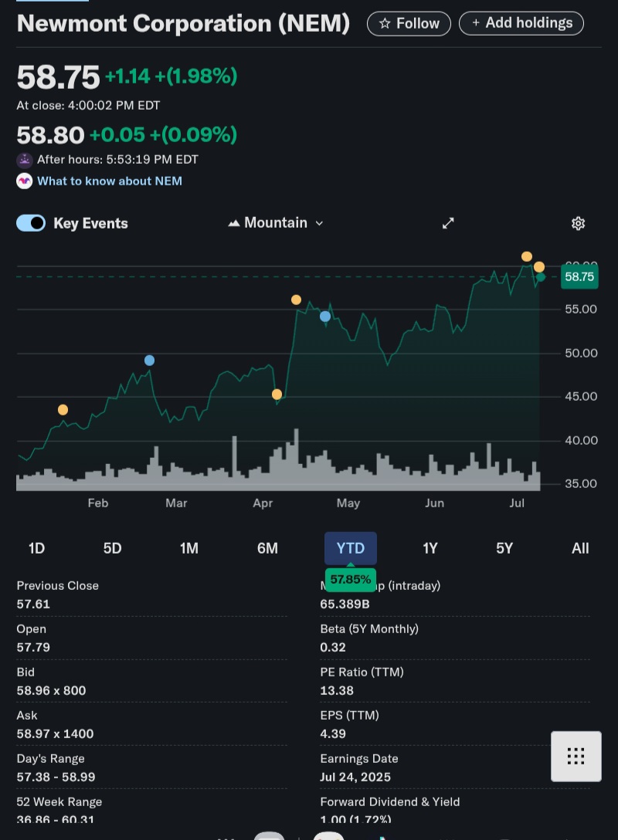Click the Add holdings button
The height and width of the screenshot is (840, 618).
click(521, 23)
